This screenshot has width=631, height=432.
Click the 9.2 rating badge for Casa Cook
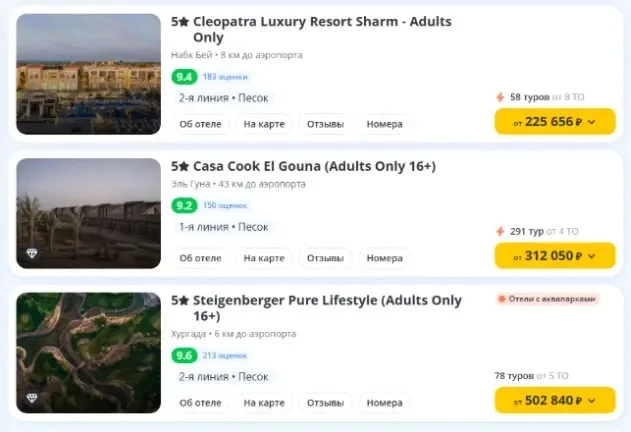(184, 205)
